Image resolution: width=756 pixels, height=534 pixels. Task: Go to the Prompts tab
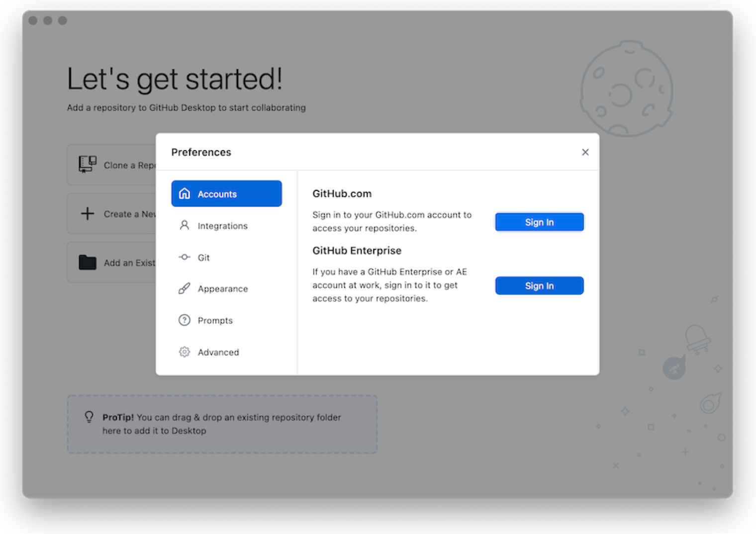point(226,320)
